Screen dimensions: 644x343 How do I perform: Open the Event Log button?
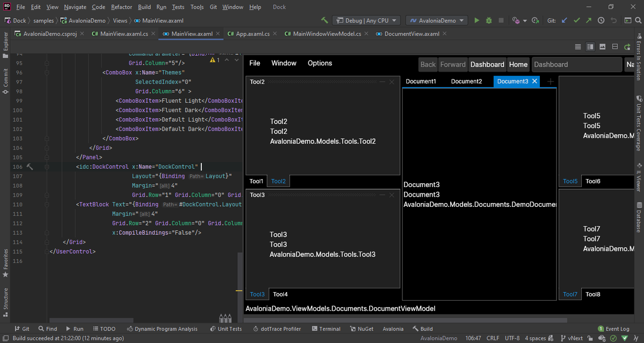(613, 329)
